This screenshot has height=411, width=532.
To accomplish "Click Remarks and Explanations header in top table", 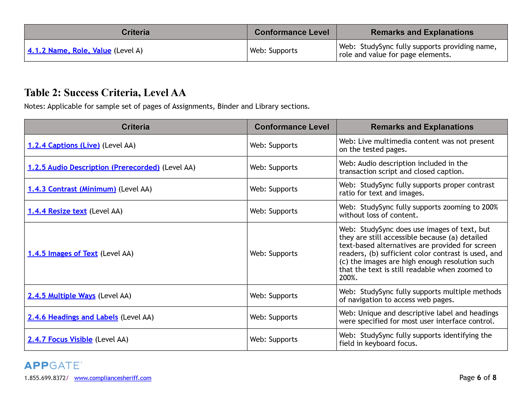I will click(422, 32).
